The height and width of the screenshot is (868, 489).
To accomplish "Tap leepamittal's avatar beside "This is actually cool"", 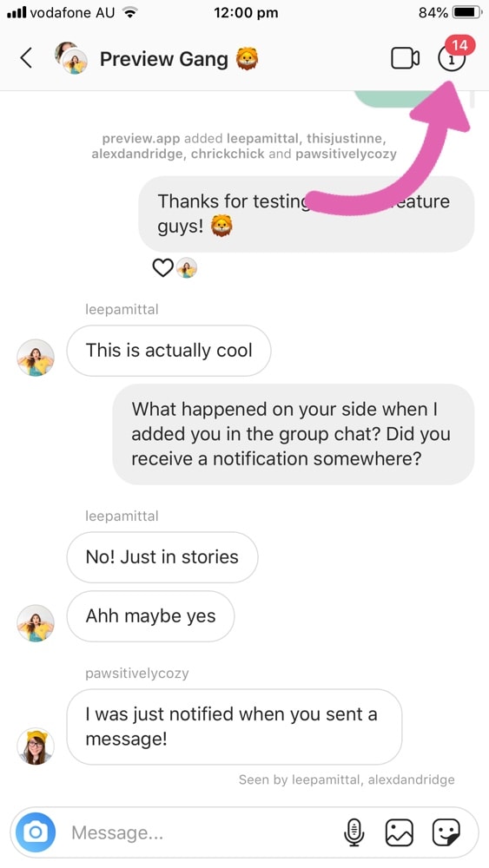I will point(36,358).
